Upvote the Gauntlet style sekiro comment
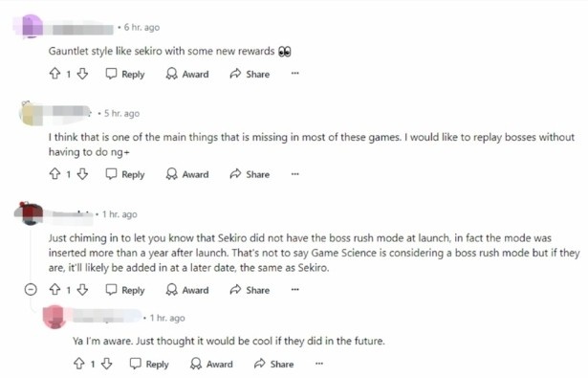This screenshot has height=378, width=588. pos(55,74)
